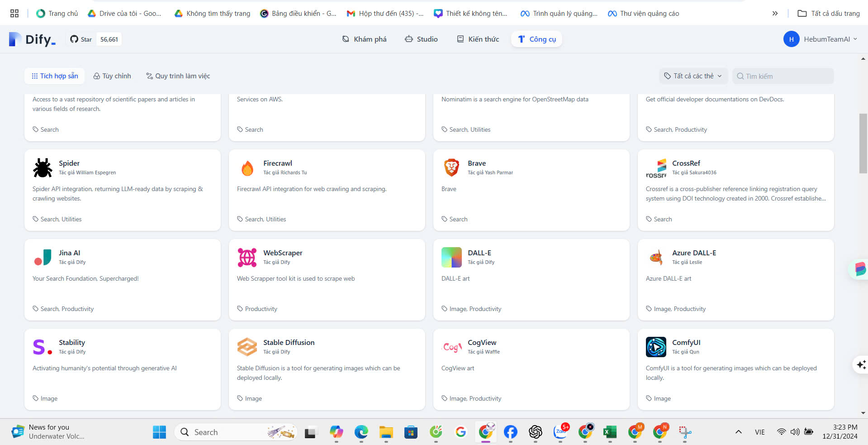
Task: Open ChatGPT app from taskbar
Action: coord(535,432)
